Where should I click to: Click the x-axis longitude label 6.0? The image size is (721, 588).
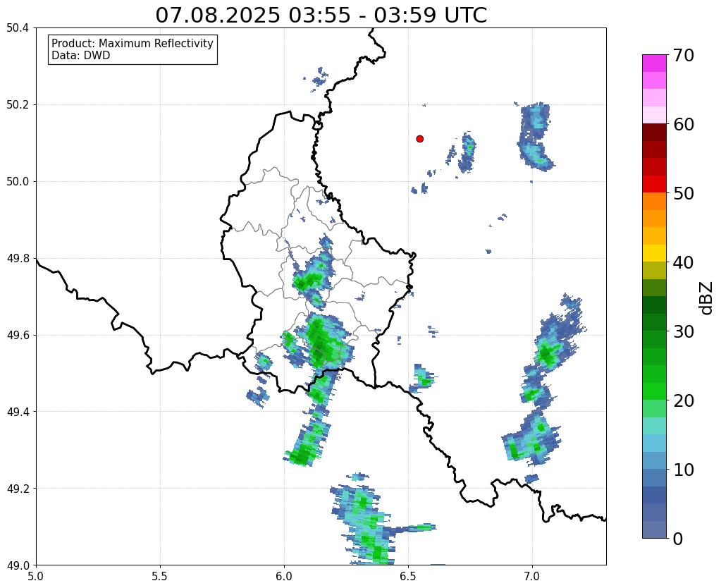pos(284,575)
